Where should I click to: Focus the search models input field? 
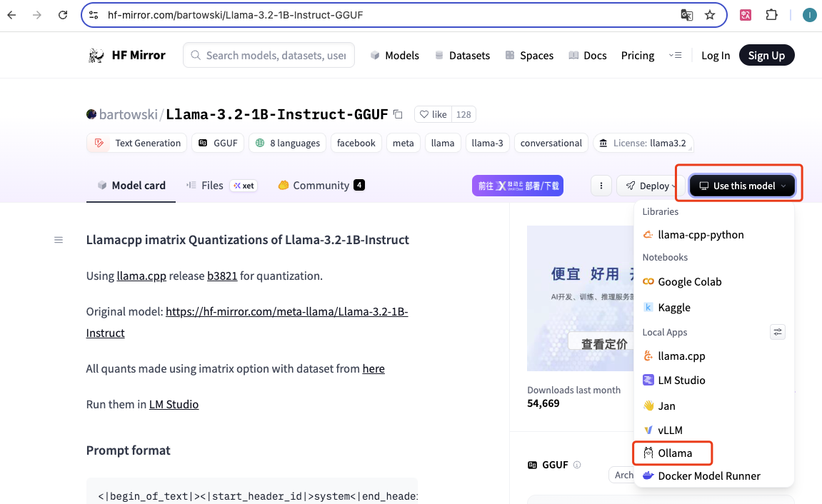click(269, 56)
